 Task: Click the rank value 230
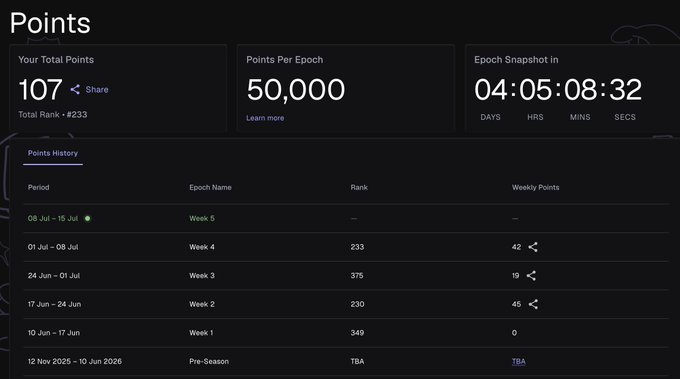pos(357,304)
